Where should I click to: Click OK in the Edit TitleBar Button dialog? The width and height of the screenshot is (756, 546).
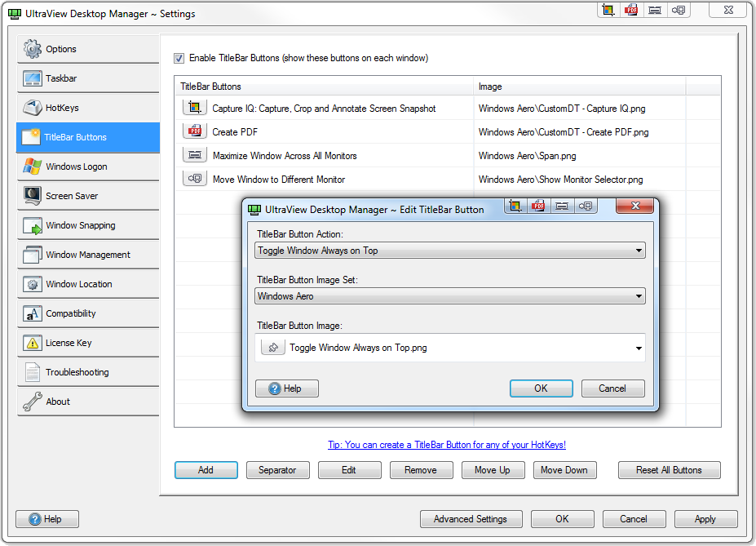[541, 388]
